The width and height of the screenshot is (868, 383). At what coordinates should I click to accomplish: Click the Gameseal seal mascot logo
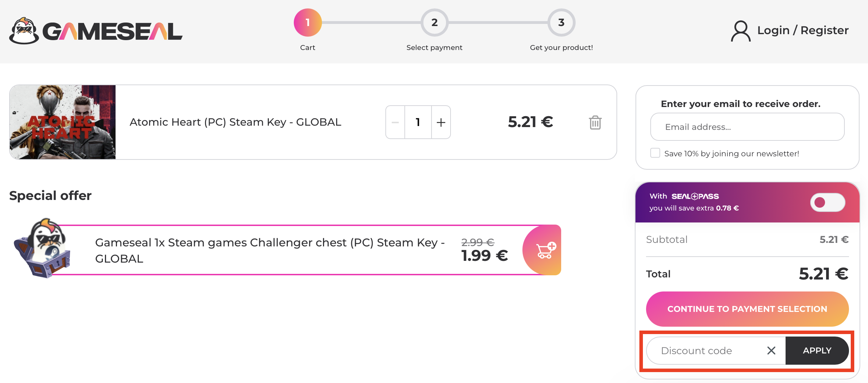pos(24,31)
